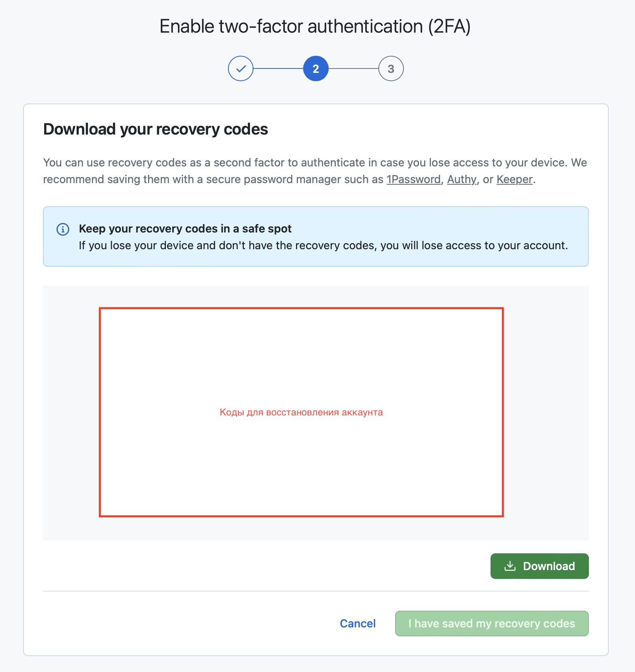Screen dimensions: 635x672
Task: Click the info icon in the blue notice
Action: tap(63, 229)
